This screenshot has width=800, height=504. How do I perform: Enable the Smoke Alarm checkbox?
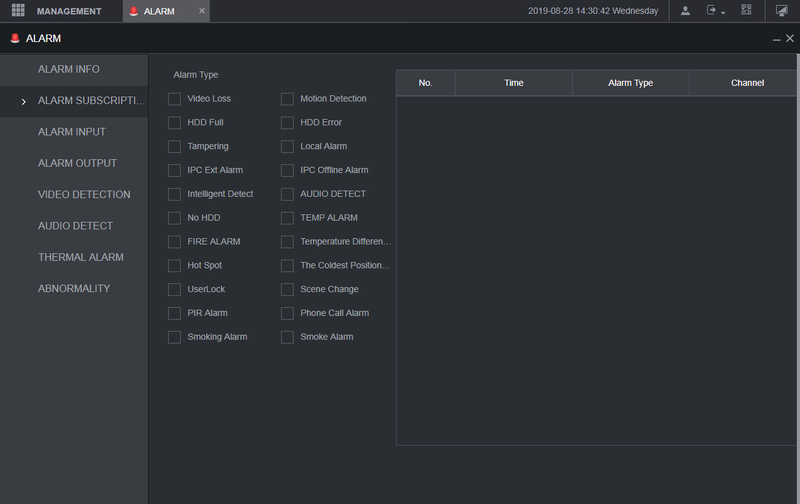[x=287, y=337]
